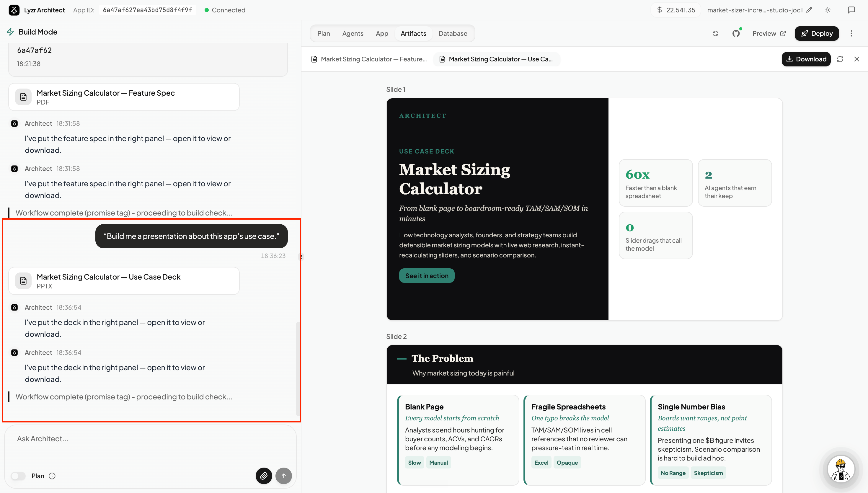Open the GitHub icon in toolbar
This screenshot has height=493, width=868.
(x=736, y=34)
